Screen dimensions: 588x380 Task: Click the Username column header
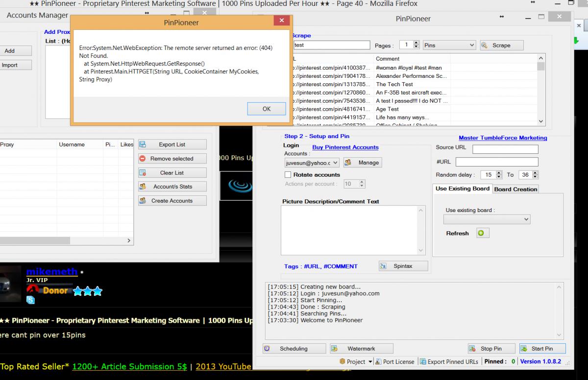pos(80,144)
